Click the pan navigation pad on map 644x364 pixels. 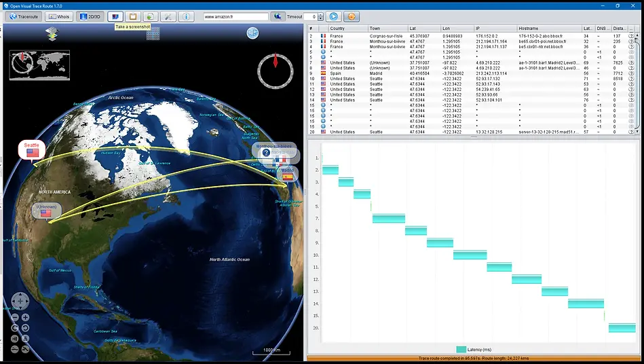click(x=20, y=301)
